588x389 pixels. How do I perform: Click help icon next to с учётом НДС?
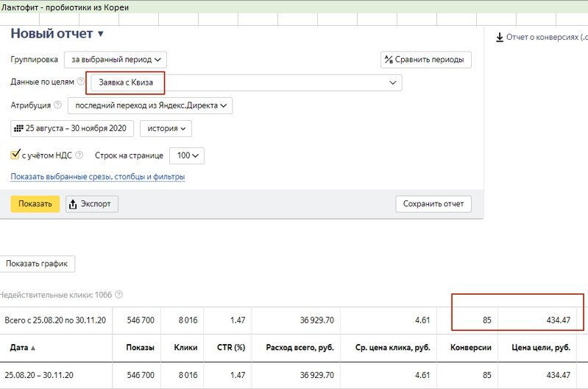[79, 155]
